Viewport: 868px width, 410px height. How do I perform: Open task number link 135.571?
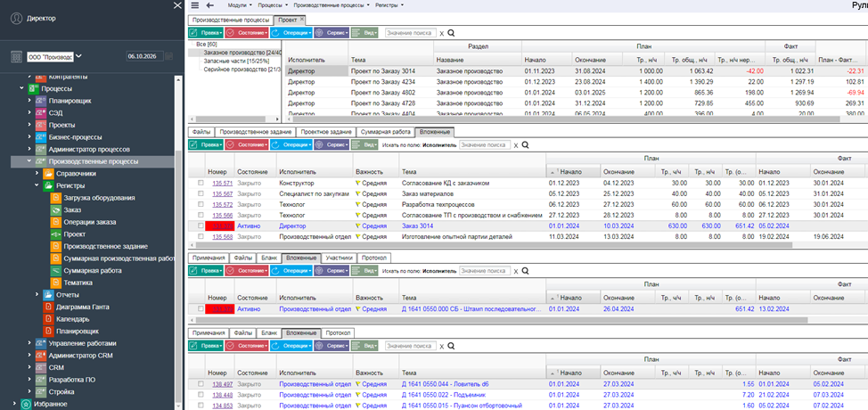click(222, 183)
